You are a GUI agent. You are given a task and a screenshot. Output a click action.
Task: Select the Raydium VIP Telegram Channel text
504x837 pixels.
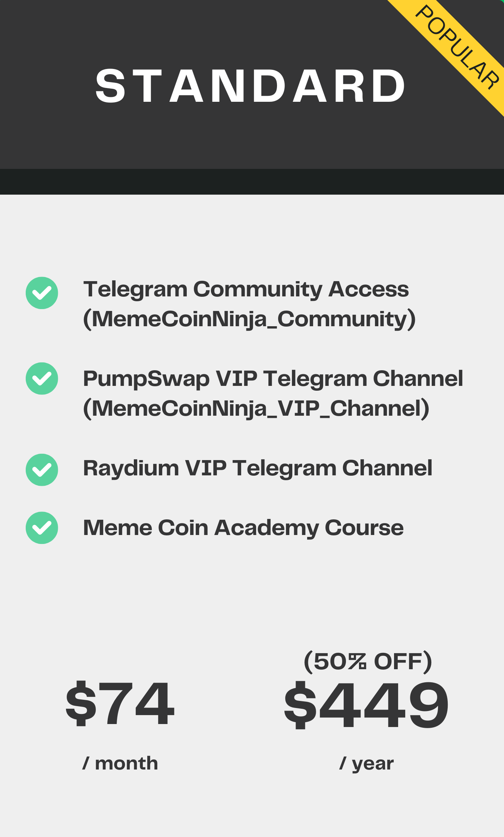click(x=258, y=468)
